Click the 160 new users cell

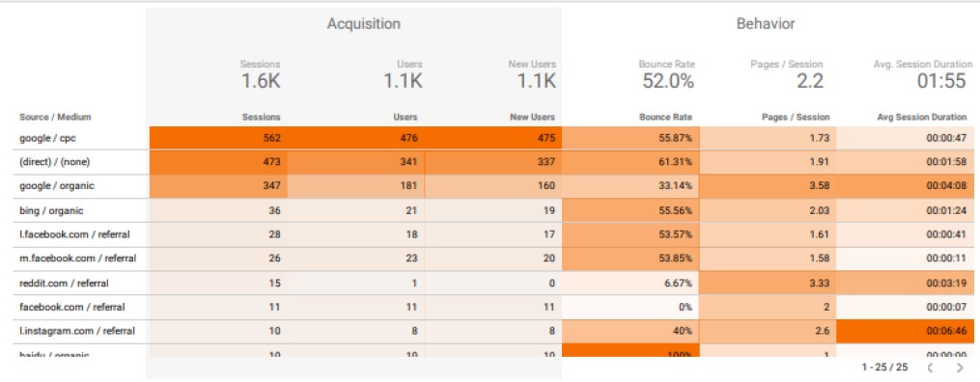click(493, 186)
